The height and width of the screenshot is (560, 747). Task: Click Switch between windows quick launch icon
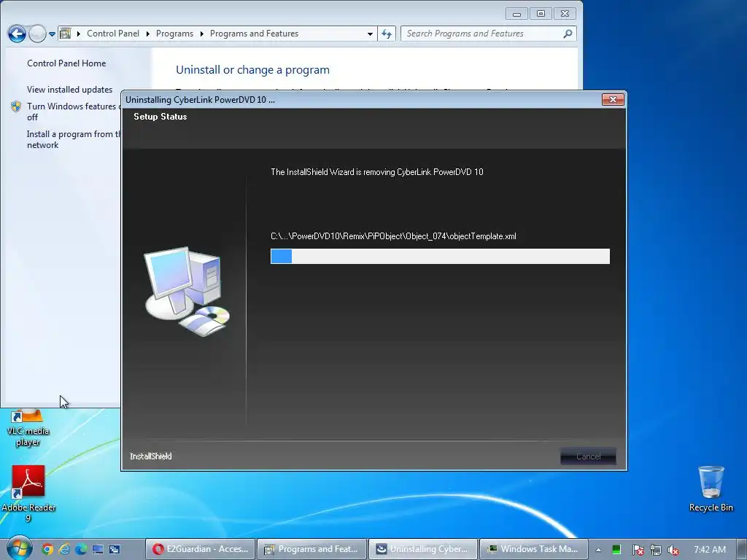click(115, 550)
